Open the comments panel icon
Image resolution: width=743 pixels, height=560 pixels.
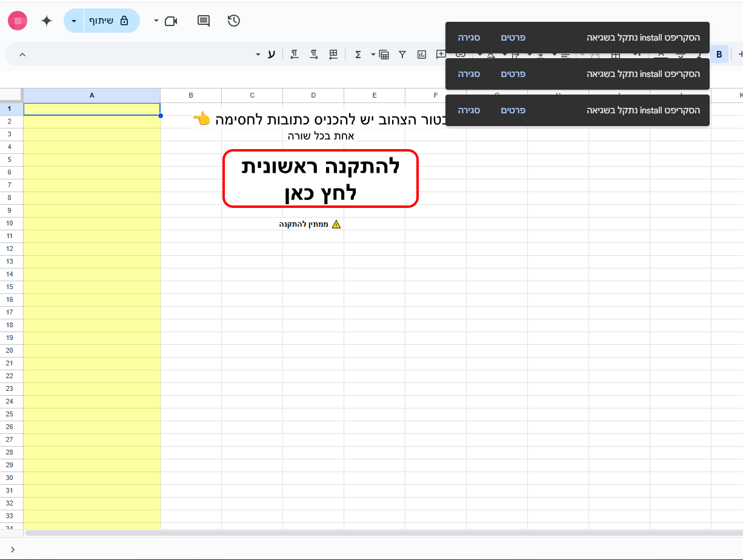204,21
